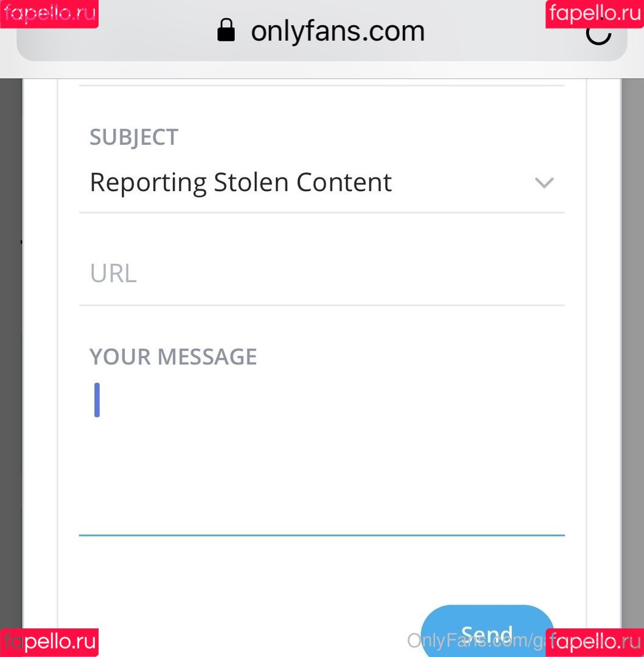Tap the page reload icon
The image size is (644, 657).
click(598, 33)
